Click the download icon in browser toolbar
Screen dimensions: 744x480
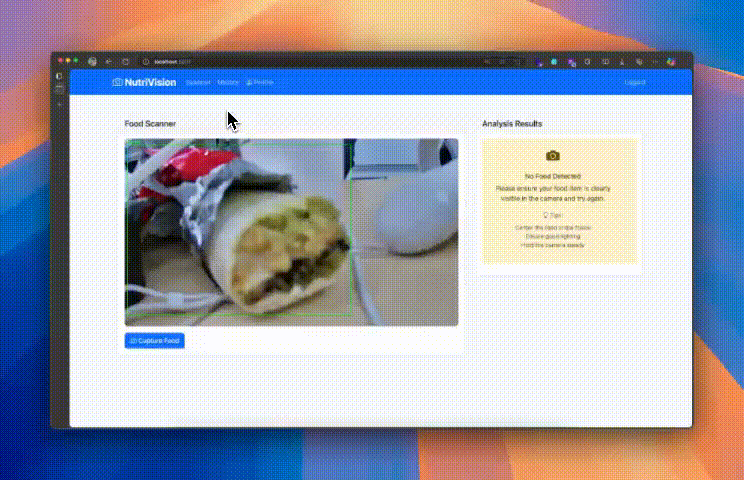click(622, 62)
